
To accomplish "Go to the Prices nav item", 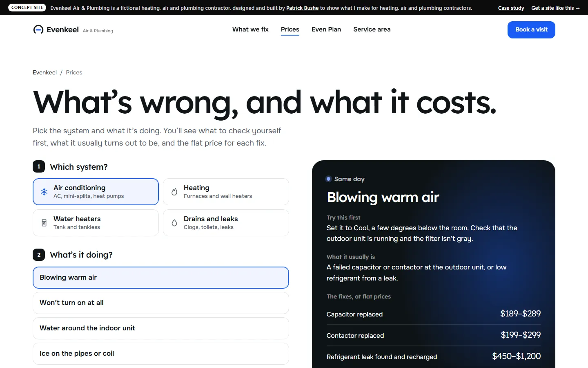I will 290,29.
